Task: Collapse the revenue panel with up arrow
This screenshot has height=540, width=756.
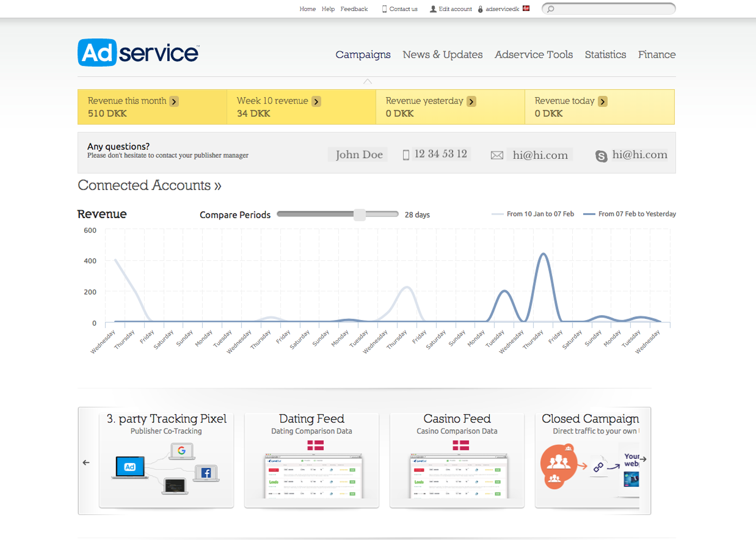Action: coord(367,82)
